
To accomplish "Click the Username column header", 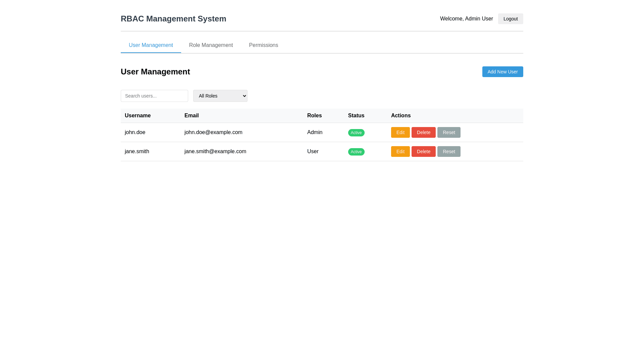I will (x=138, y=116).
